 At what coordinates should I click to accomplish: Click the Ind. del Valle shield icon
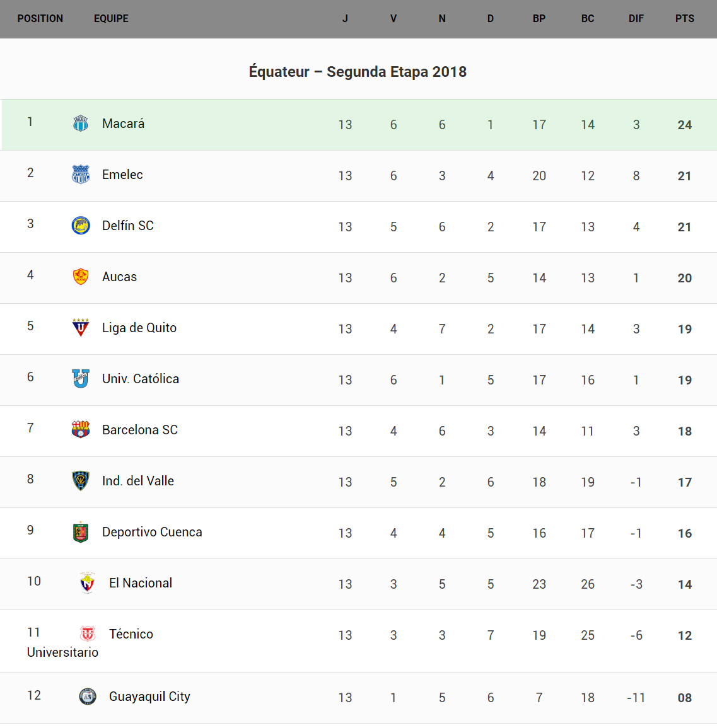tap(81, 481)
